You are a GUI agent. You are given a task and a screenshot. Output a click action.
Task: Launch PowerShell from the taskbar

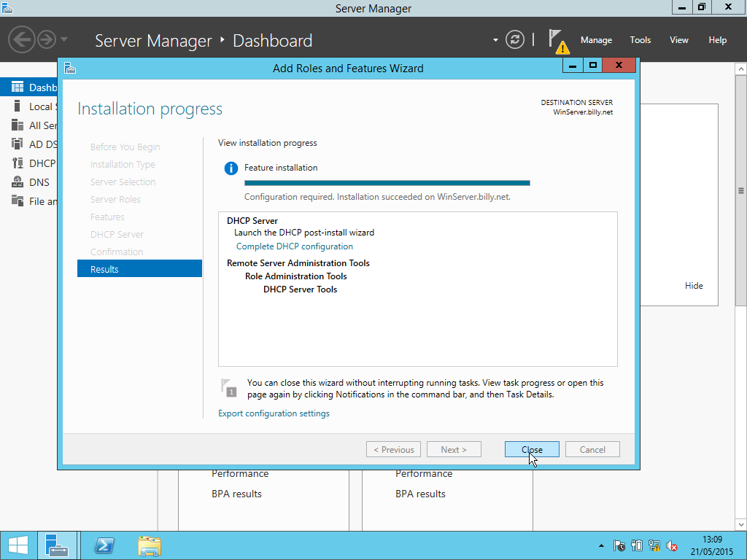tap(104, 545)
